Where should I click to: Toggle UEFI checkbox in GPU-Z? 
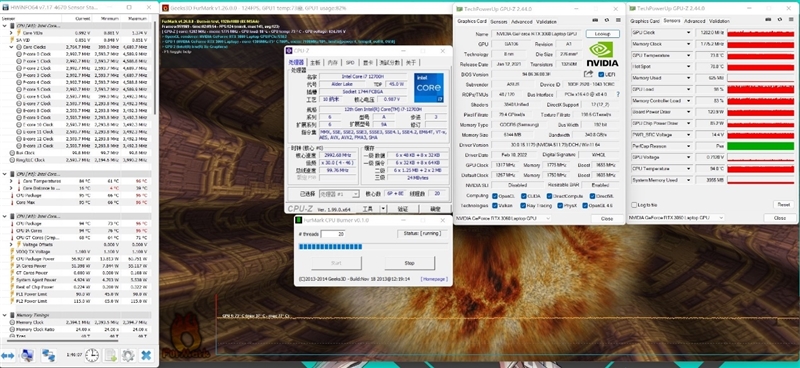(x=601, y=75)
